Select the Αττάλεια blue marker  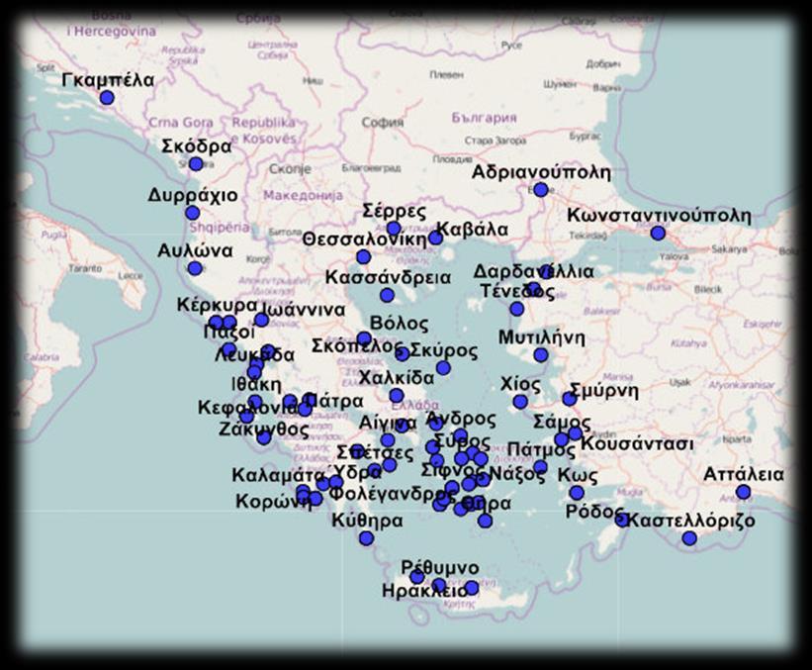[x=743, y=492]
